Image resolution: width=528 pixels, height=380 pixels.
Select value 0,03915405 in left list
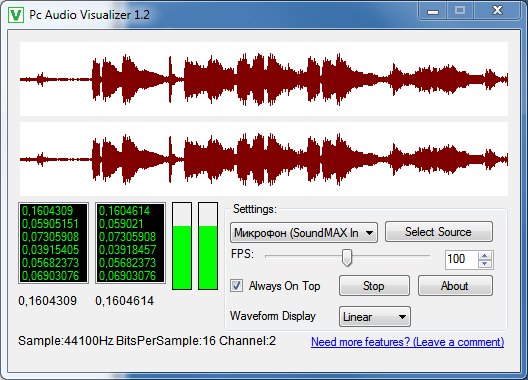click(50, 250)
